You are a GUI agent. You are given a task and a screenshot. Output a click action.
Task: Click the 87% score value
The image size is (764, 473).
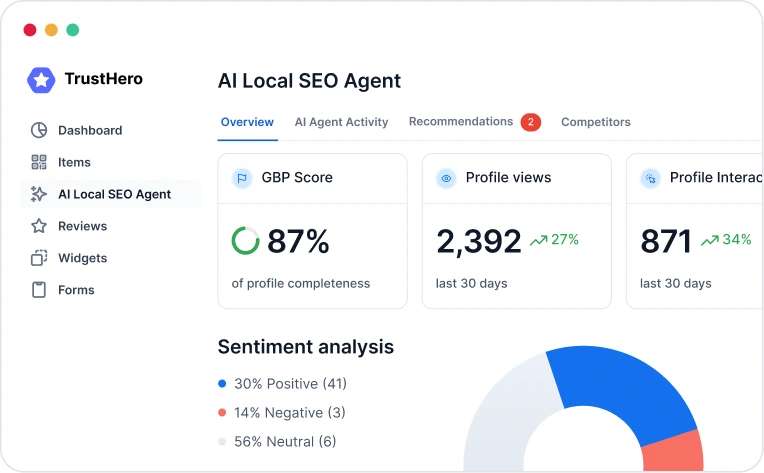tap(298, 241)
